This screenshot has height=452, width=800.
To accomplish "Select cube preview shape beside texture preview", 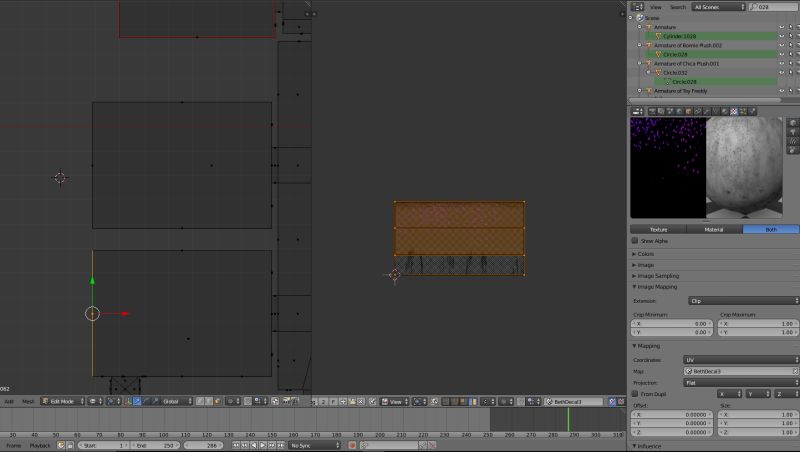I will (792, 122).
